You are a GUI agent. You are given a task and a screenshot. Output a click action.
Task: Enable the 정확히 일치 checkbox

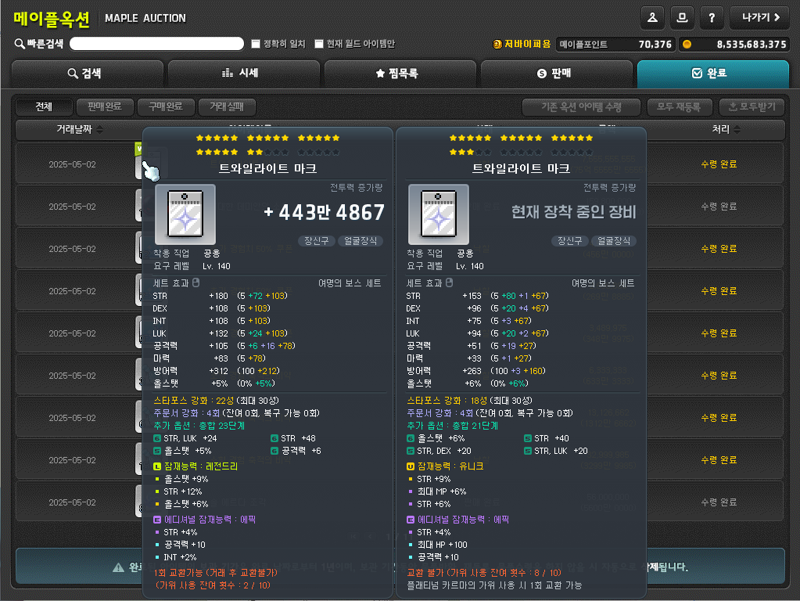point(256,44)
